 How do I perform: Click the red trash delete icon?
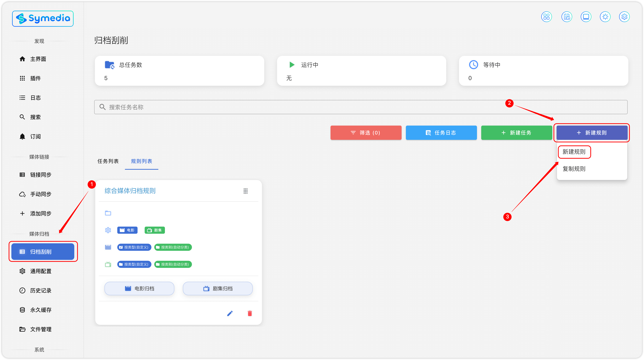pos(249,313)
